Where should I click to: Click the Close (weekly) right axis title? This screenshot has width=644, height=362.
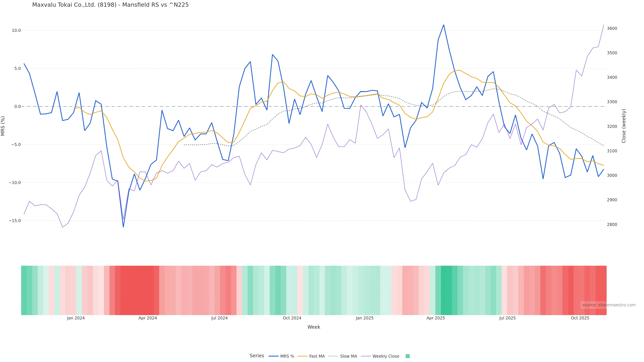[624, 126]
